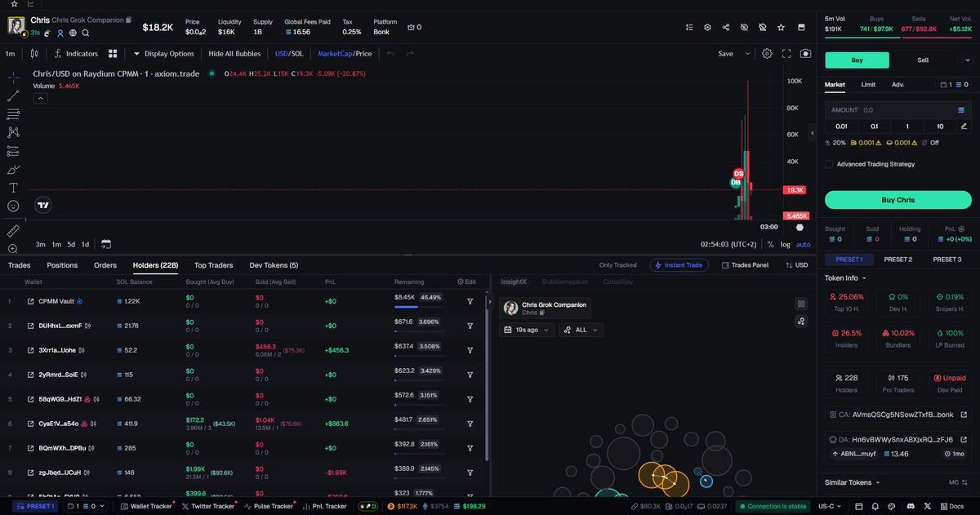
Task: Open Wallet Tracker
Action: point(147,506)
